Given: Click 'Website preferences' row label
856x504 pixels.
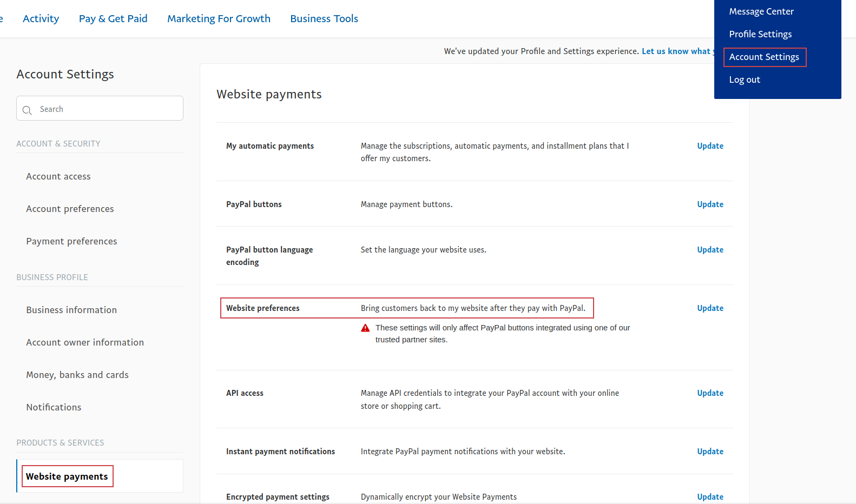Looking at the screenshot, I should pos(262,308).
